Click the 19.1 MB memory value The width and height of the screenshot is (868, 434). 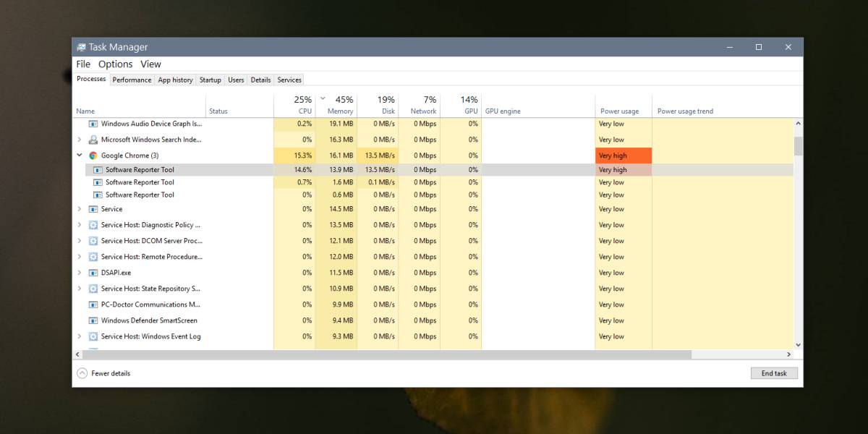(341, 124)
